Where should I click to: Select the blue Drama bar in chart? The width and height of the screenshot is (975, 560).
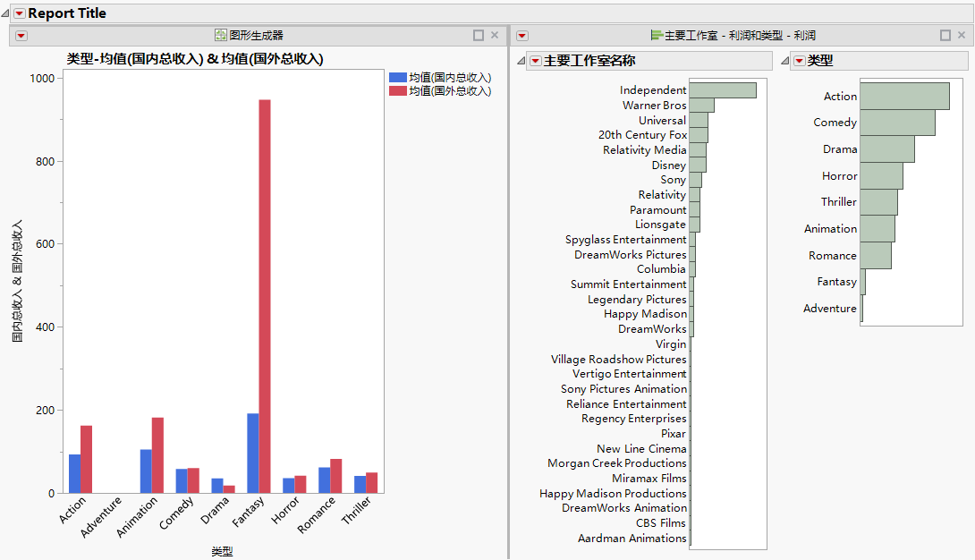(x=217, y=486)
